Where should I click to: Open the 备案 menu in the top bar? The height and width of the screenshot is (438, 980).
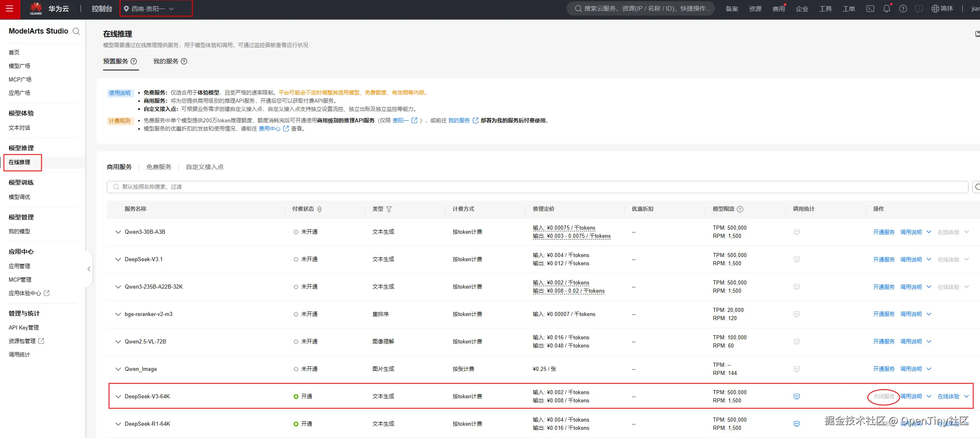(x=732, y=9)
